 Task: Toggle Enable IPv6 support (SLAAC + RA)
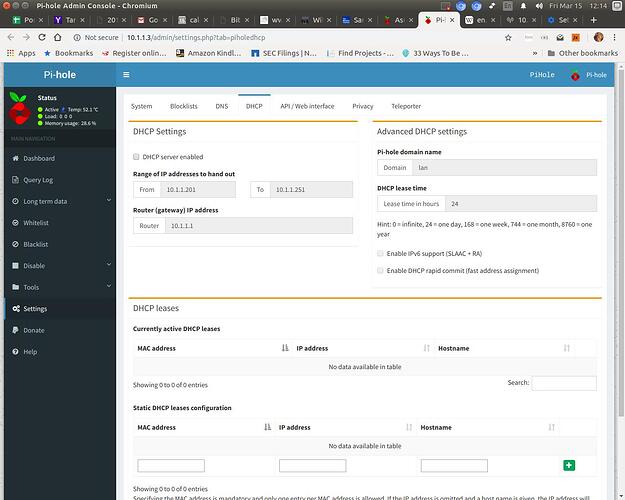(x=380, y=255)
